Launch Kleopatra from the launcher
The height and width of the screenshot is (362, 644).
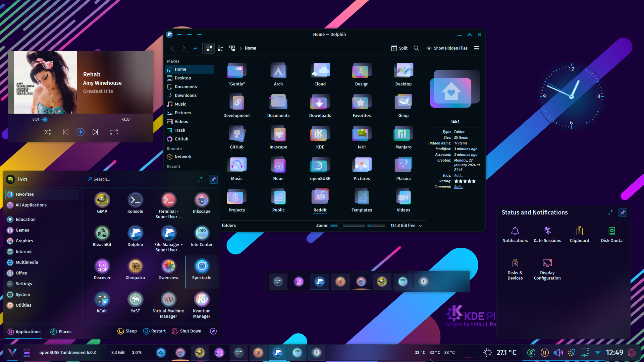pyautogui.click(x=135, y=269)
